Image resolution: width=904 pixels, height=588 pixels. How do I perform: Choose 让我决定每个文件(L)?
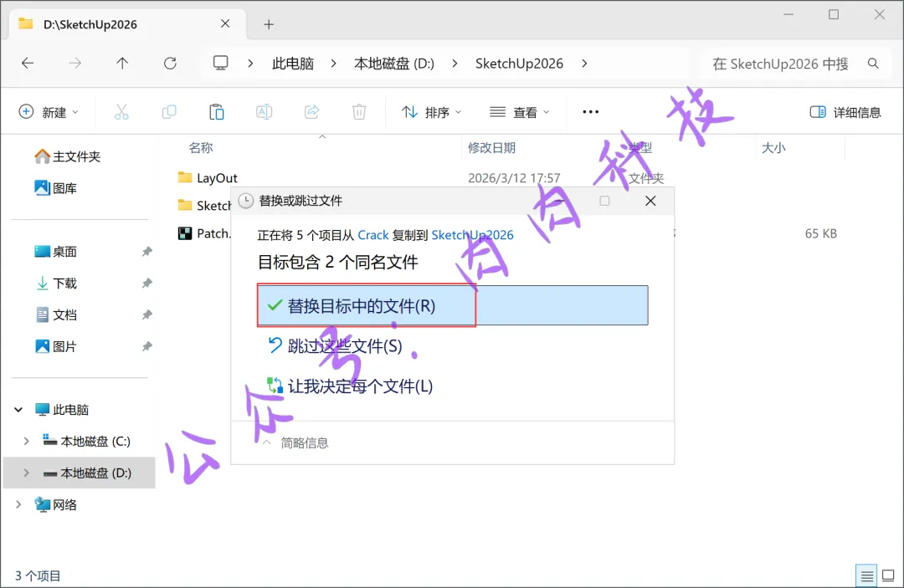coord(349,386)
